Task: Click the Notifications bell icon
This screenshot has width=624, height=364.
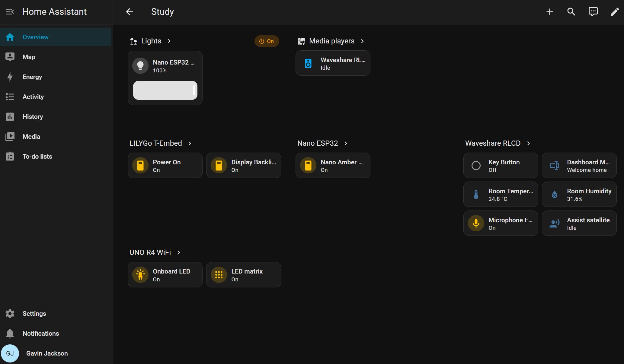Action: click(10, 334)
